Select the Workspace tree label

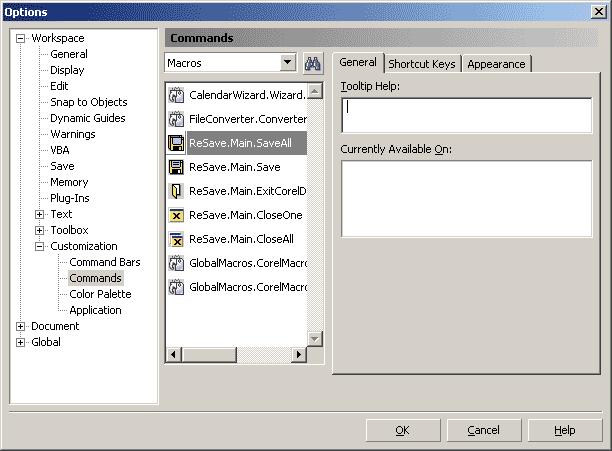click(x=58, y=38)
